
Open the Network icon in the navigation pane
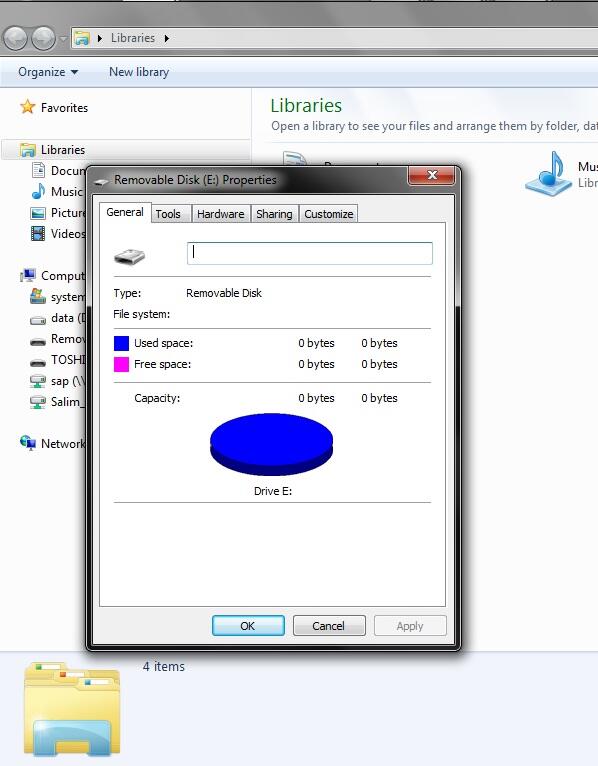tap(28, 443)
